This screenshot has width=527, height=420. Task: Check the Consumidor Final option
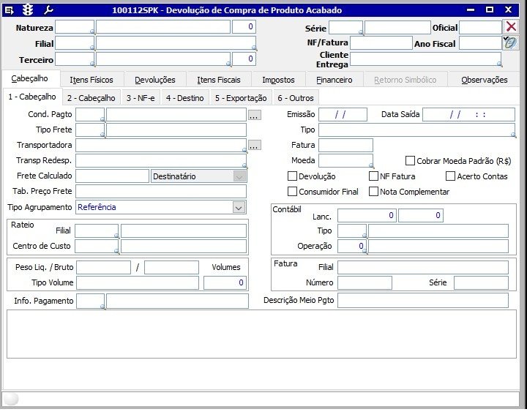point(293,192)
